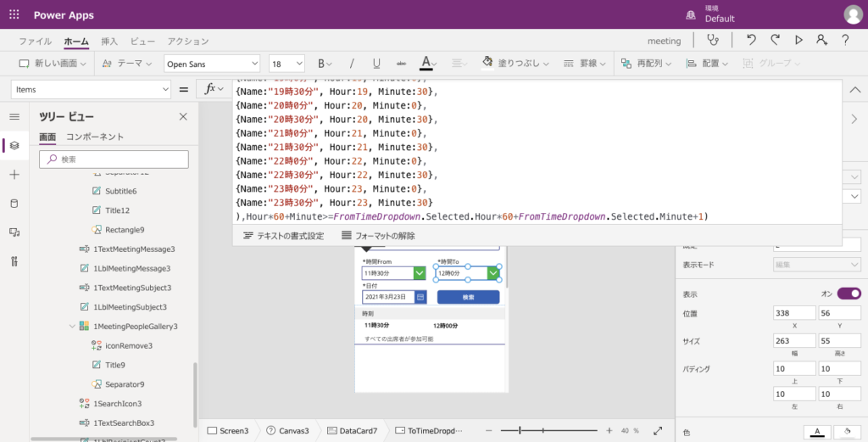The height and width of the screenshot is (442, 868).
Task: Click the zoom level slider
Action: (548, 430)
